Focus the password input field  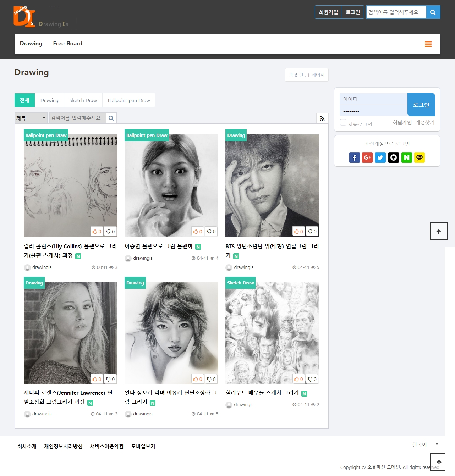[x=373, y=111]
